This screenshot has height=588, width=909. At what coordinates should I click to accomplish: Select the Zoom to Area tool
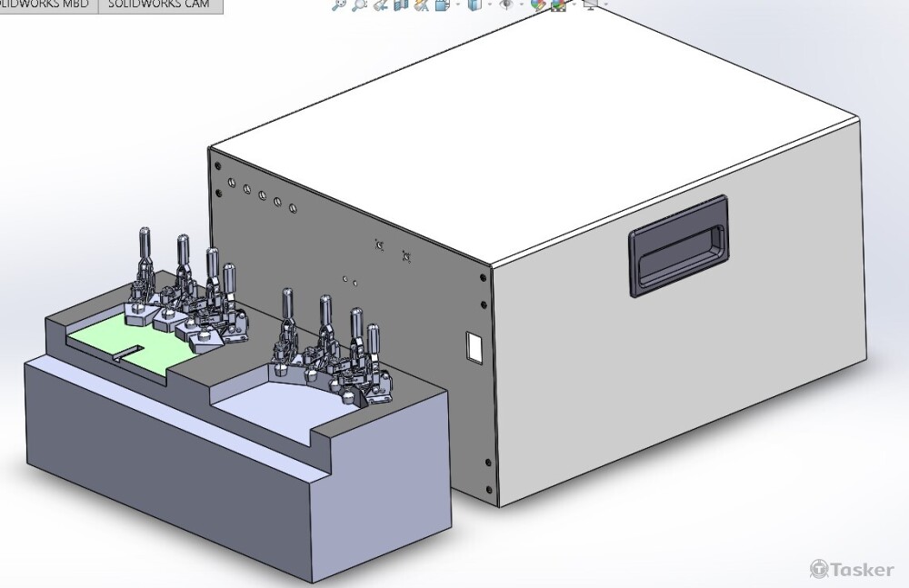359,5
